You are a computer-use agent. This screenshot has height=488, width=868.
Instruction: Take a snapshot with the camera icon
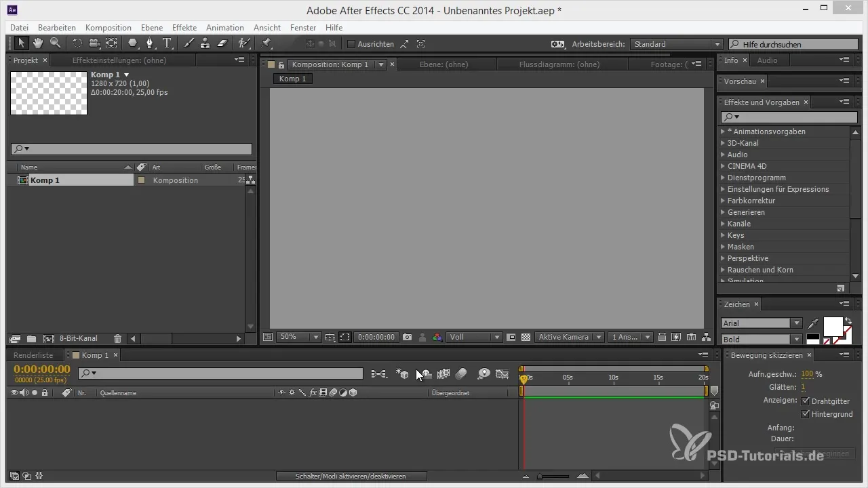pos(408,337)
